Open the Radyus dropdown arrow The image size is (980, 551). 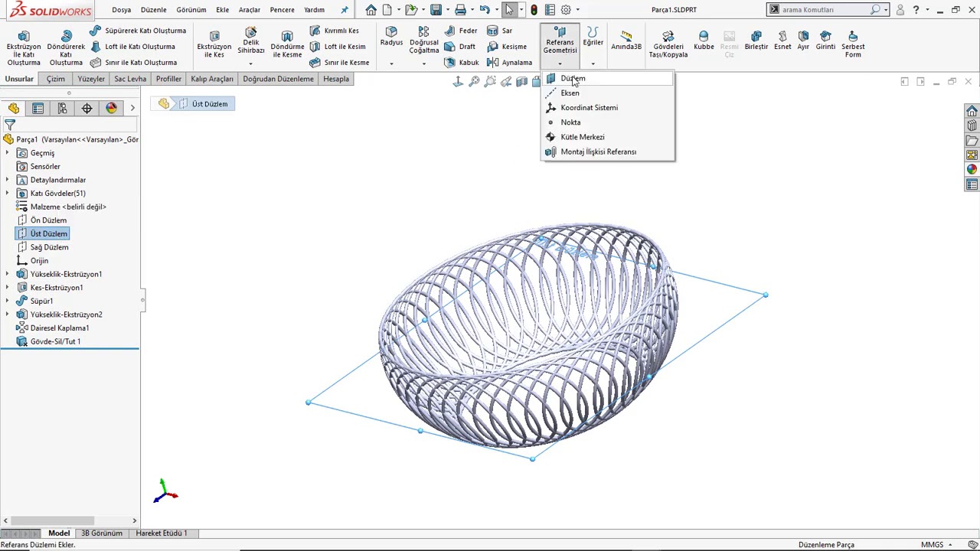391,64
